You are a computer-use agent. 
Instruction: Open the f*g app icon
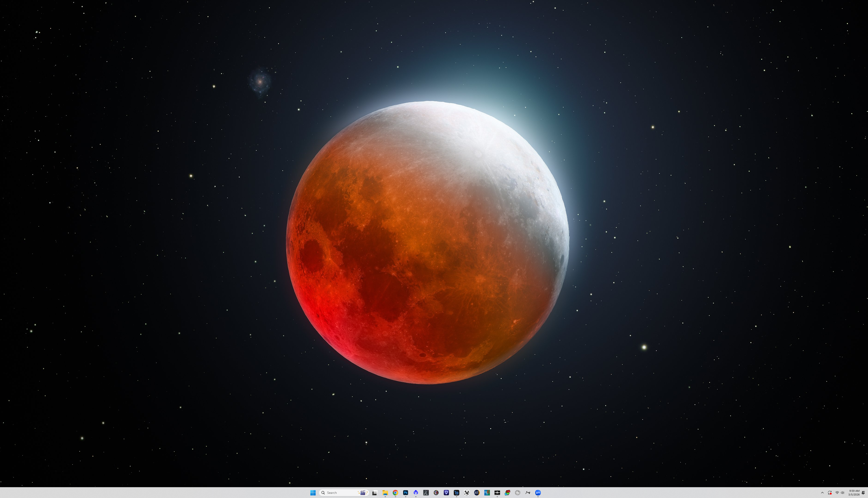(528, 492)
